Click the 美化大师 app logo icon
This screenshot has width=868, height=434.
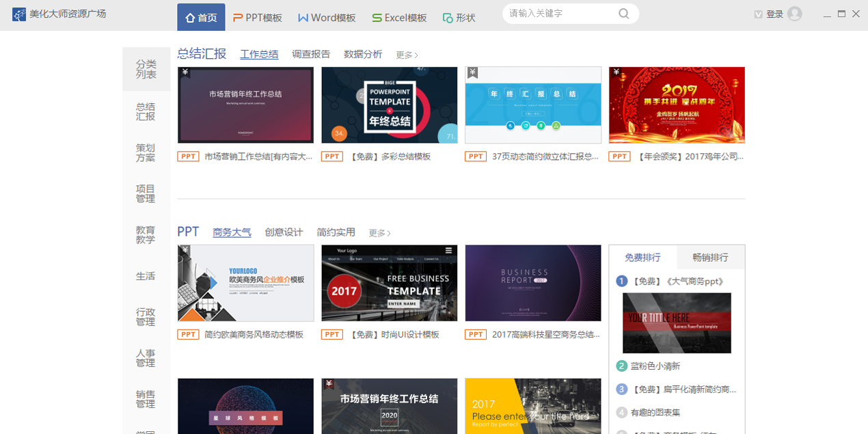tap(18, 14)
